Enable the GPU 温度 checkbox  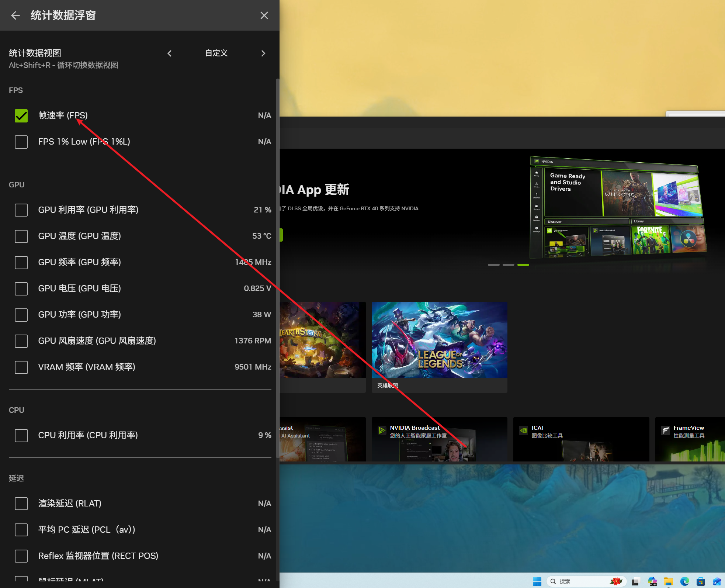pyautogui.click(x=21, y=236)
